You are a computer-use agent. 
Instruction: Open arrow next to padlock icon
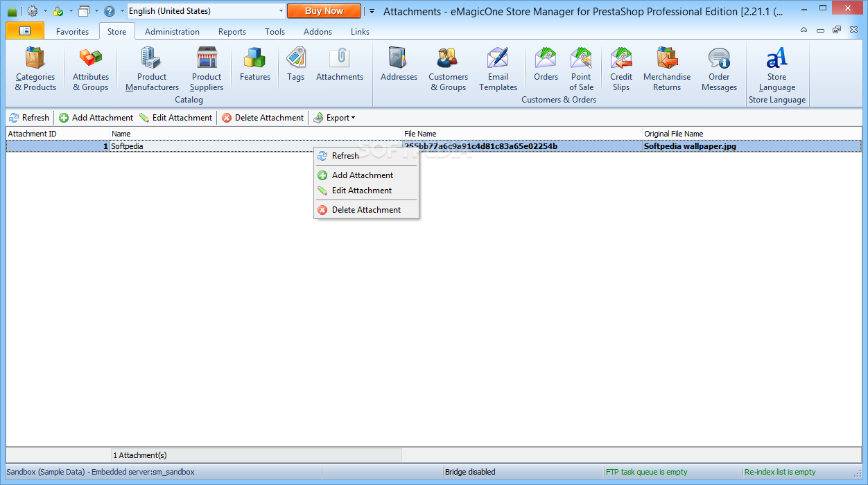point(71,11)
